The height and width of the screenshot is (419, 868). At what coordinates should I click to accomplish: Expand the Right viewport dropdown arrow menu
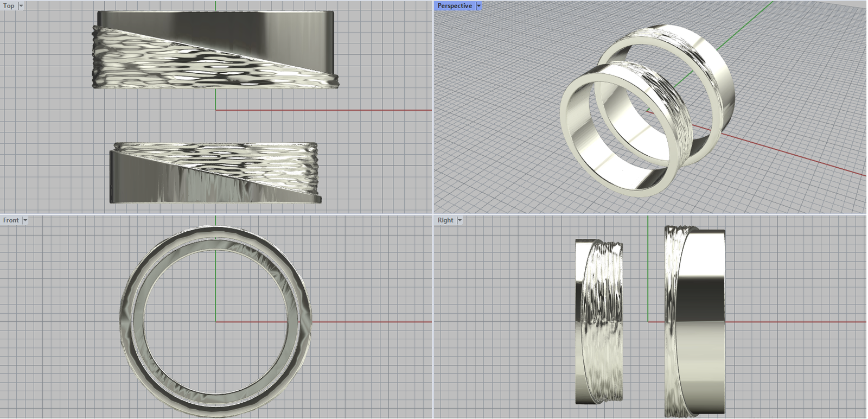(x=459, y=220)
